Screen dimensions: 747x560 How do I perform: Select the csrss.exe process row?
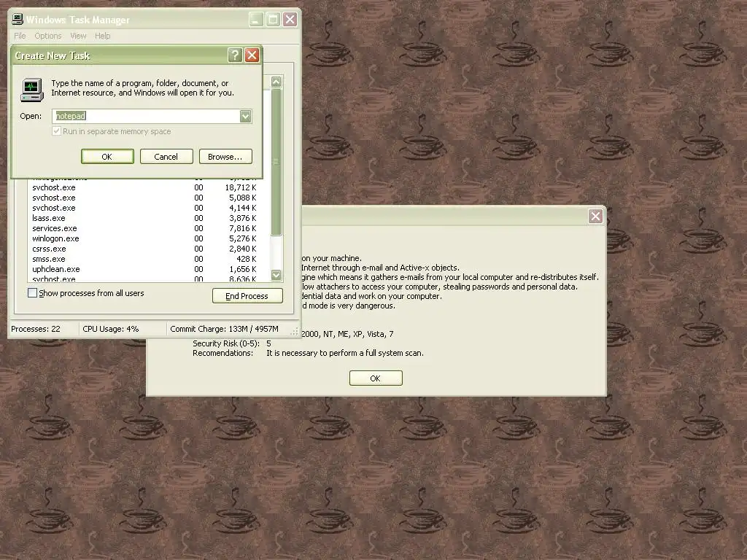tap(149, 249)
